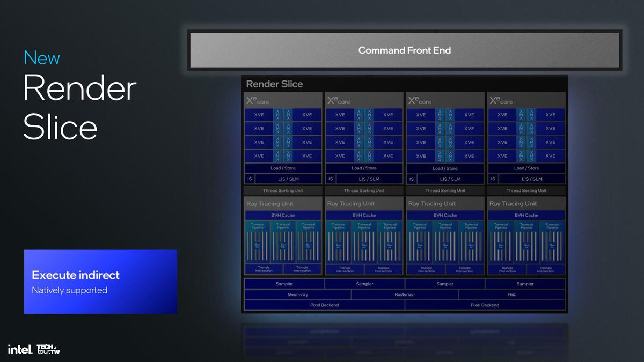This screenshot has width=644, height=362.
Task: Click the BVH Cache in the last Ray Tracing Unit
Action: tap(526, 215)
